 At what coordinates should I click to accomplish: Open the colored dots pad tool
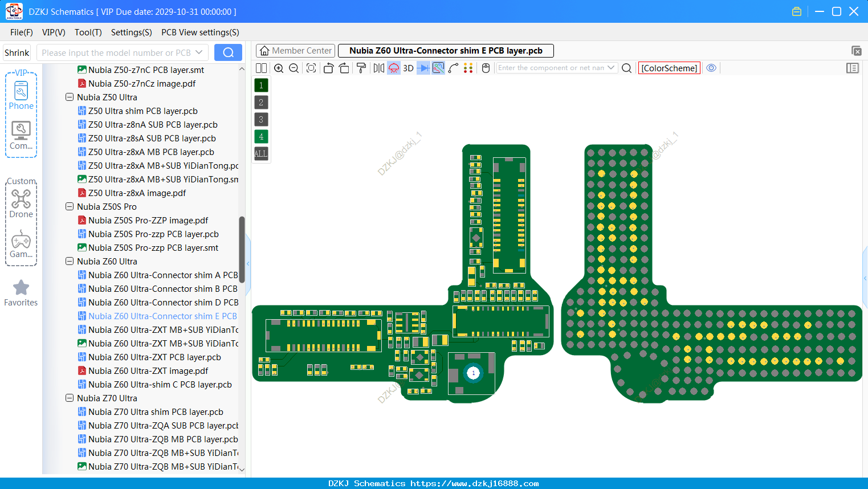468,68
